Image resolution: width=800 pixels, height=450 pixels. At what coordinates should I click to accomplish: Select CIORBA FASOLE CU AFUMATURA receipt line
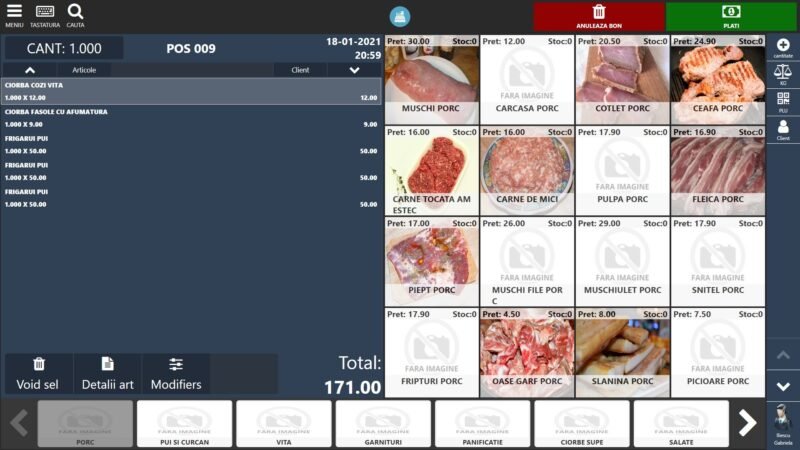click(190, 118)
